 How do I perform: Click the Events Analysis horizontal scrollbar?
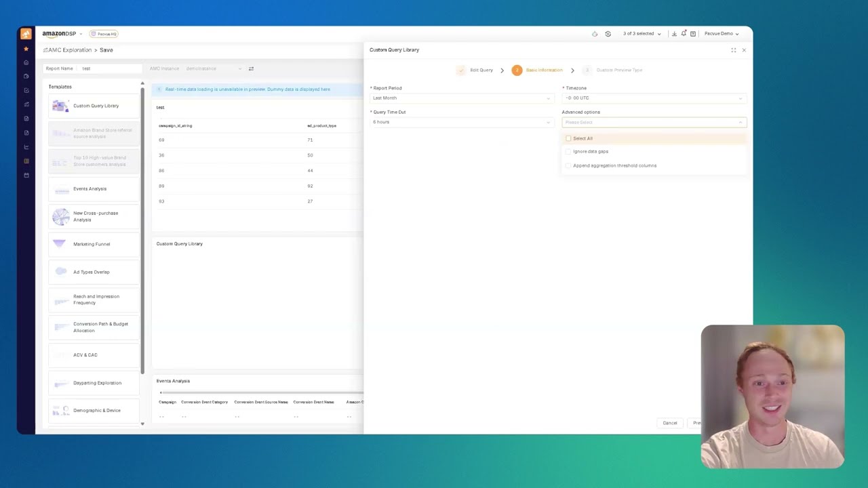261,392
